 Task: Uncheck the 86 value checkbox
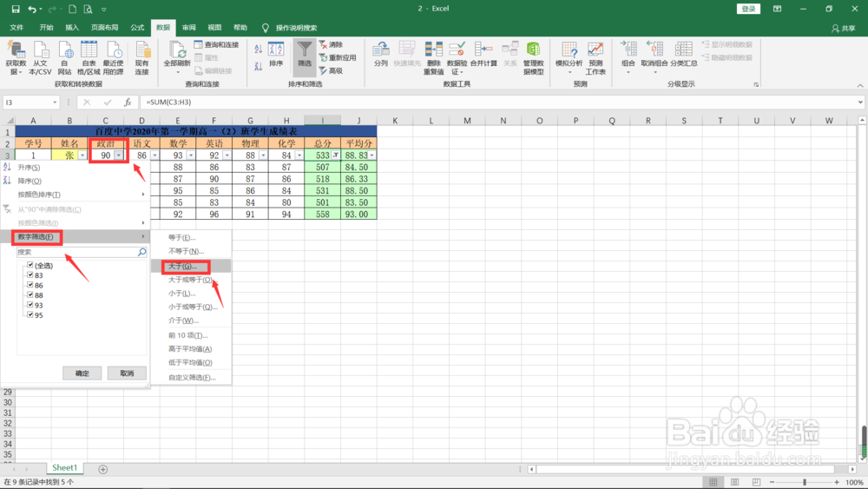click(30, 285)
